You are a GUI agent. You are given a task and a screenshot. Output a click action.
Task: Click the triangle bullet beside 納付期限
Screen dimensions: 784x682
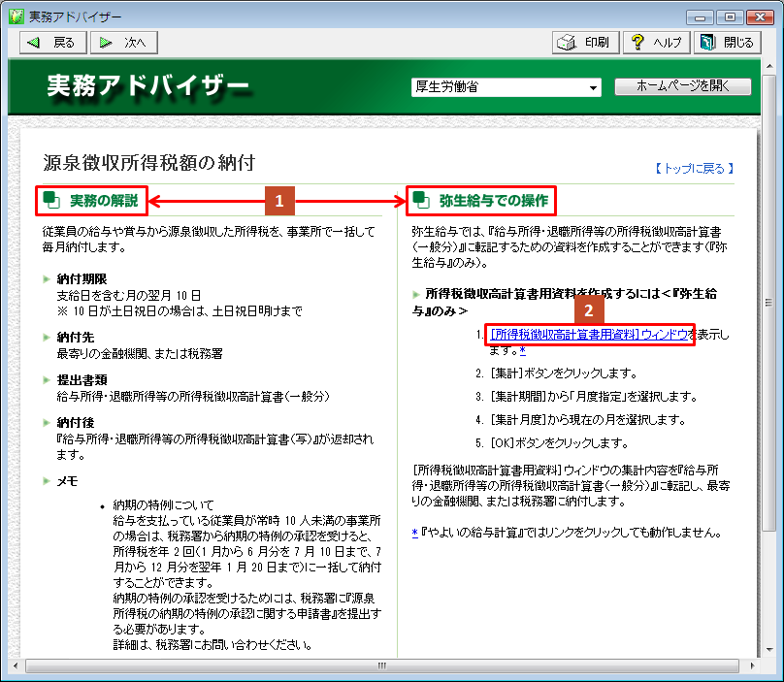[x=47, y=279]
